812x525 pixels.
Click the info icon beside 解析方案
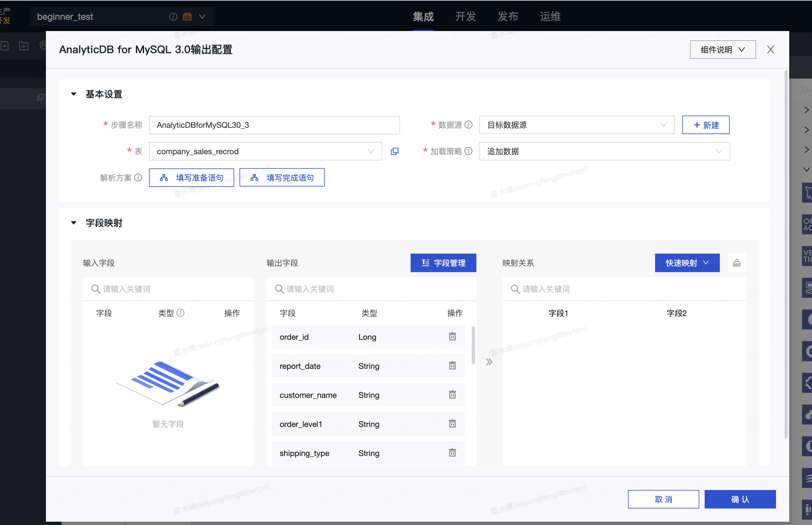pyautogui.click(x=138, y=178)
